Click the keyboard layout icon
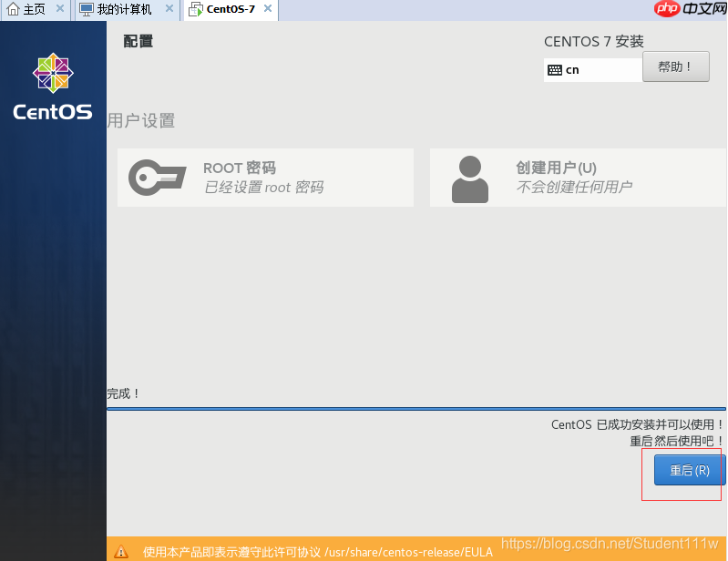This screenshot has height=561, width=728. click(555, 70)
